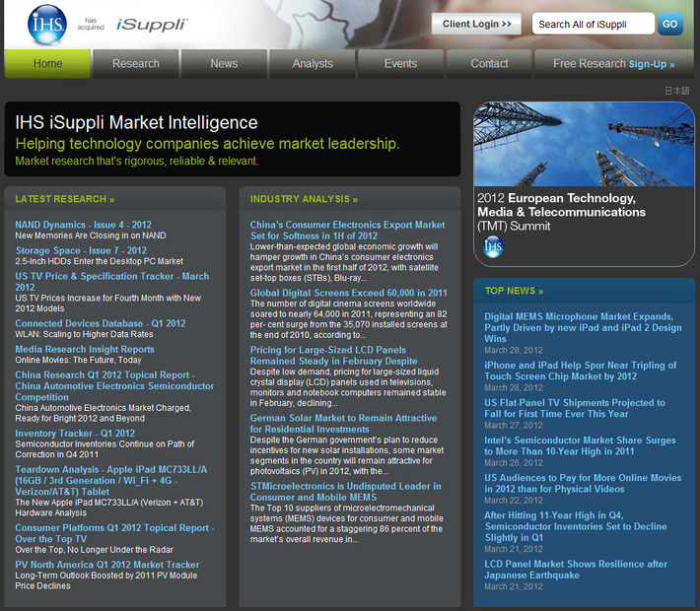The height and width of the screenshot is (611, 700).
Task: Open LCD Panel Market Shows Resilience news
Action: click(576, 570)
